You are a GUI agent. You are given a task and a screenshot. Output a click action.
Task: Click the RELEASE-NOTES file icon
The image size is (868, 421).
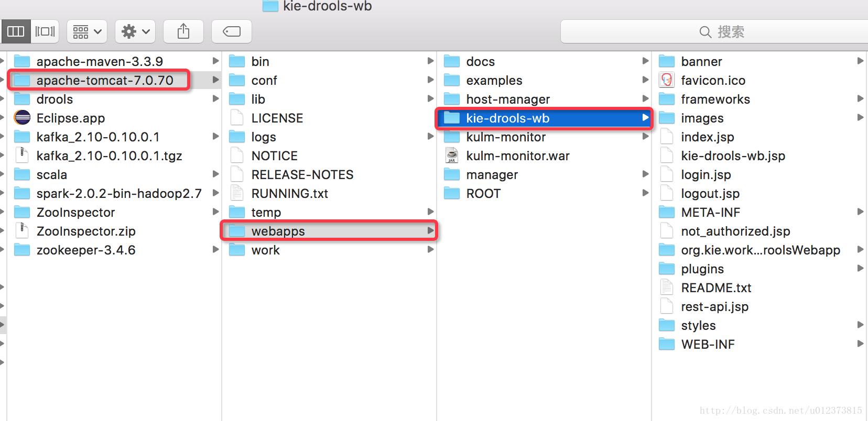tap(237, 174)
